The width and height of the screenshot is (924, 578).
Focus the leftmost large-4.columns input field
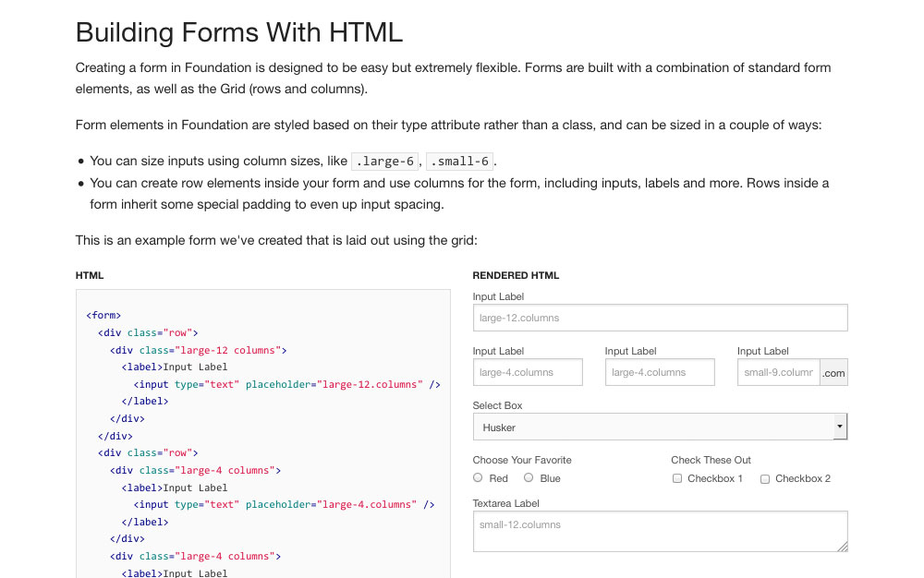528,372
